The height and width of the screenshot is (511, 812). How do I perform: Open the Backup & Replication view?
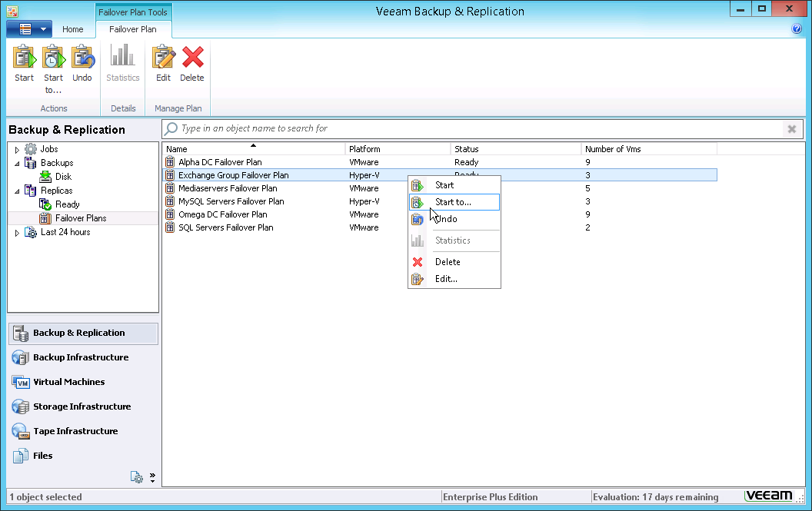(83, 333)
